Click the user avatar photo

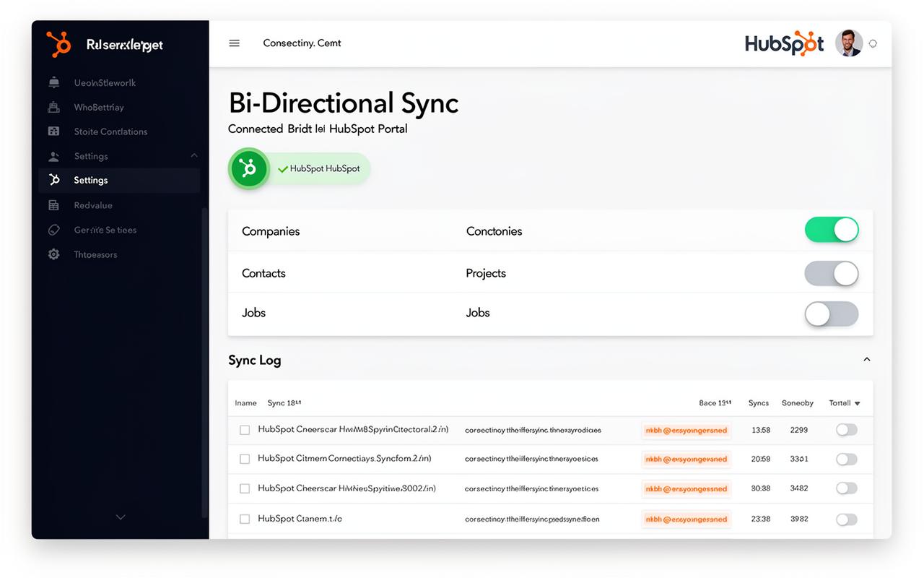pyautogui.click(x=849, y=43)
